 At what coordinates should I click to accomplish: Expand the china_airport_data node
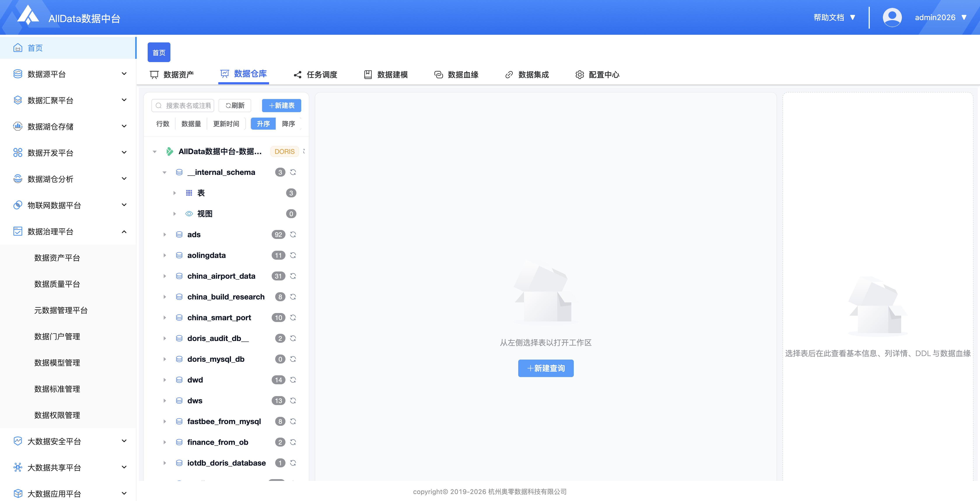[x=164, y=276]
